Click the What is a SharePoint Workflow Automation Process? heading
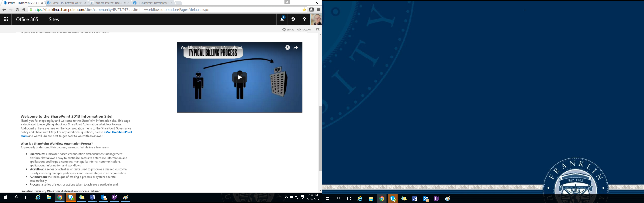Image resolution: width=644 pixels, height=203 pixels. tap(57, 144)
